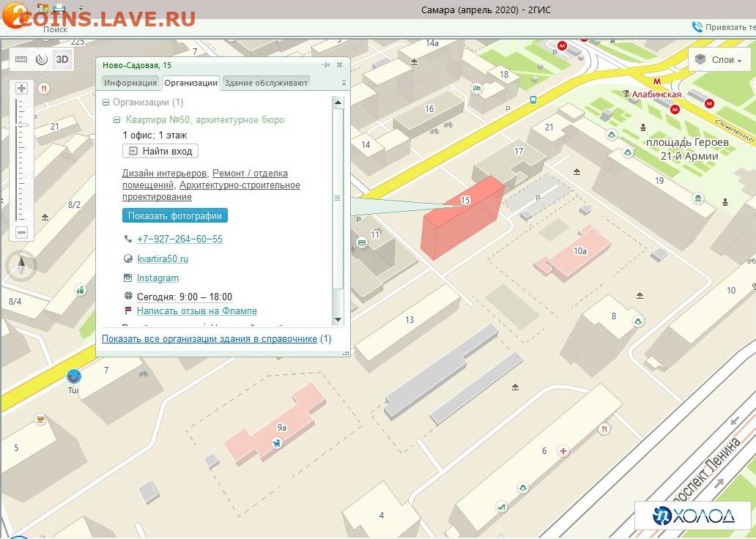The height and width of the screenshot is (539, 756).
Task: Click the card icon beside building 11
Action: 362,242
